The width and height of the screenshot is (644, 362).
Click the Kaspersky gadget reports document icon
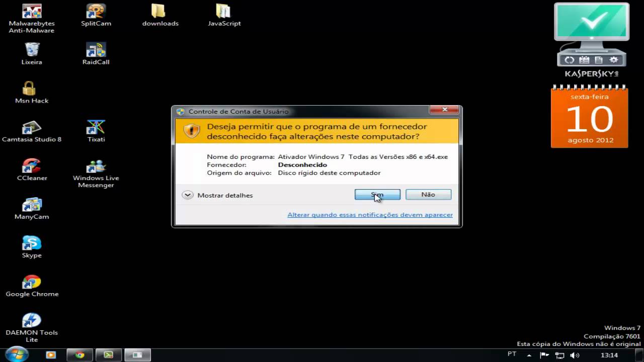point(599,60)
